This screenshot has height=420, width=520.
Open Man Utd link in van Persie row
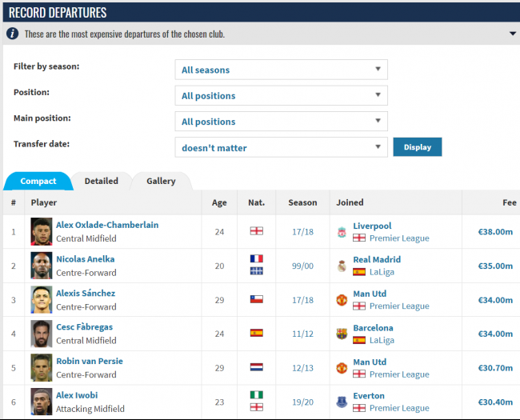pyautogui.click(x=370, y=362)
